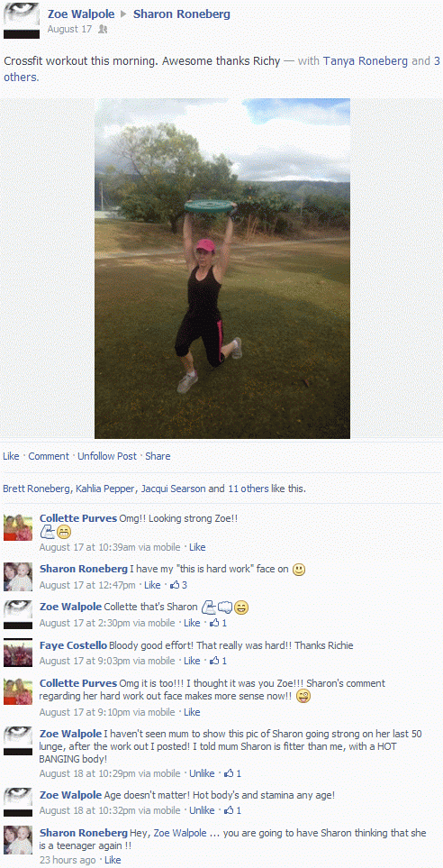Open Share option for the post
Viewport: 443px width, 868px height.
(158, 456)
